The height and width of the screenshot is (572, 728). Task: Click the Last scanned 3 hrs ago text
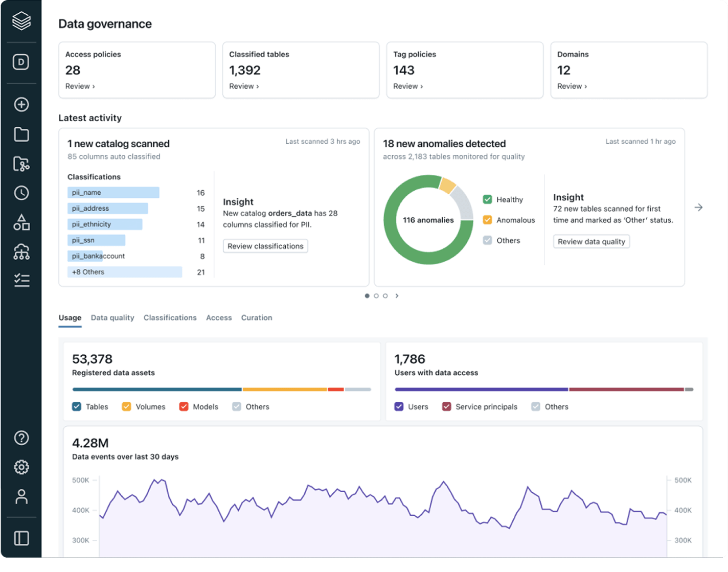[323, 142]
